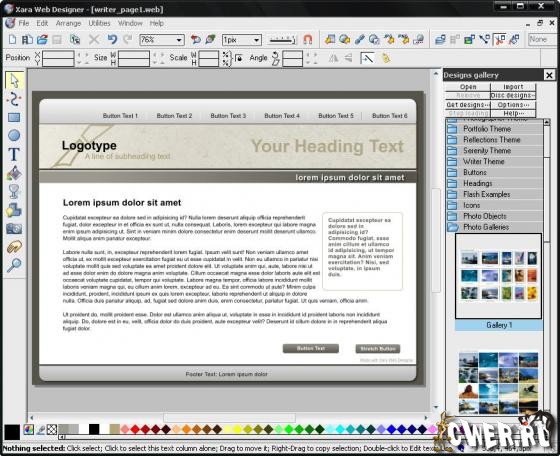The image size is (560, 456).
Task: Select the Shape Editor tool
Action: (x=14, y=99)
